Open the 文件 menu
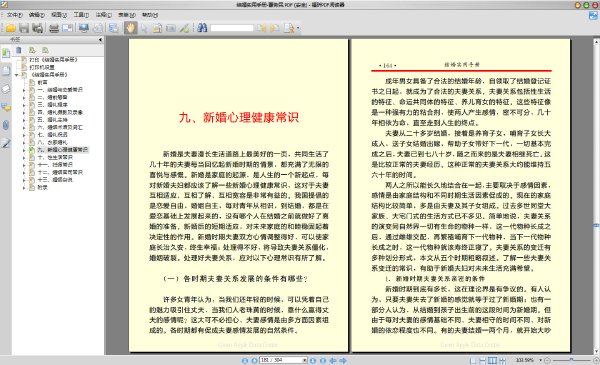The height and width of the screenshot is (365, 600). [14, 15]
